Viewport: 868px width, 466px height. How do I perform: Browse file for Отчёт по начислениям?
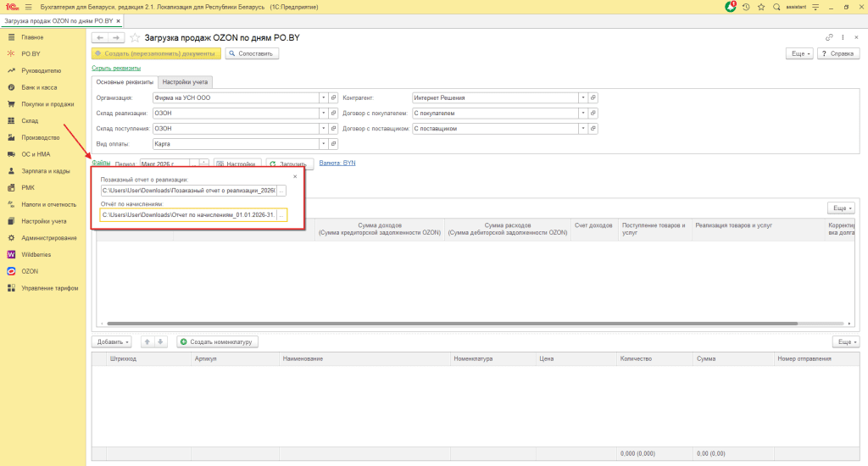click(x=281, y=214)
